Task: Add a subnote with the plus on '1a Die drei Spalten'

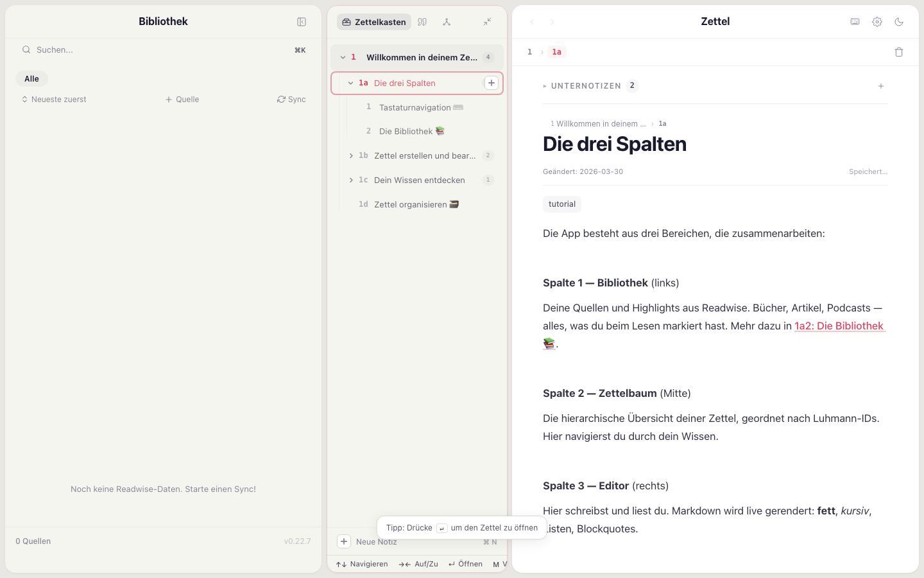Action: [x=491, y=83]
